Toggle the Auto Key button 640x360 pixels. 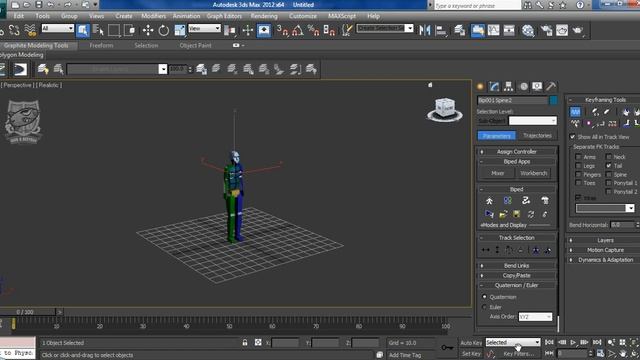pos(471,343)
